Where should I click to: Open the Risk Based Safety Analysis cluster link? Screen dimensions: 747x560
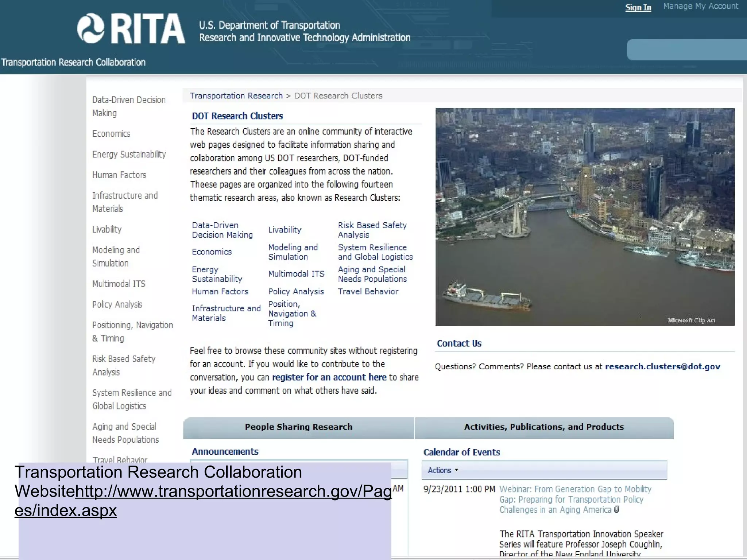(x=372, y=230)
